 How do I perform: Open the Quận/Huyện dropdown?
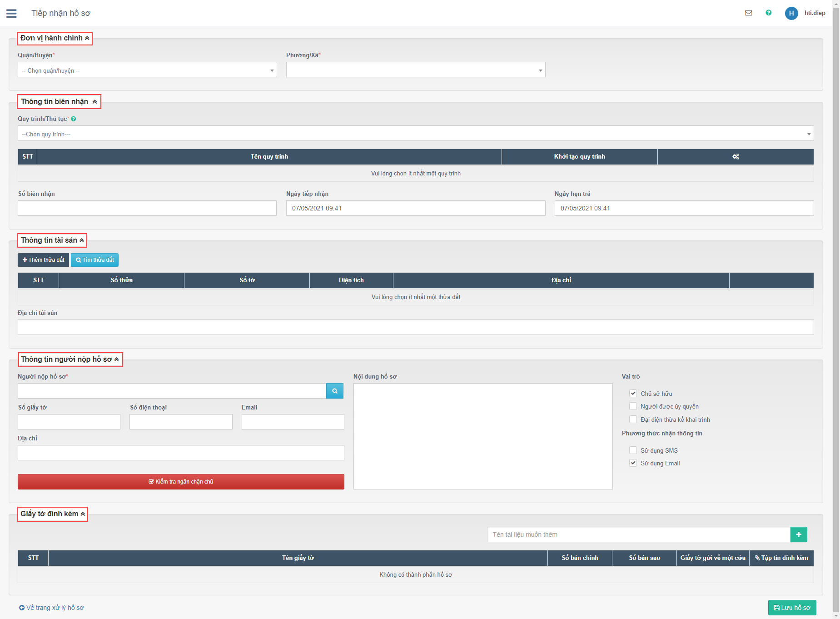click(147, 70)
